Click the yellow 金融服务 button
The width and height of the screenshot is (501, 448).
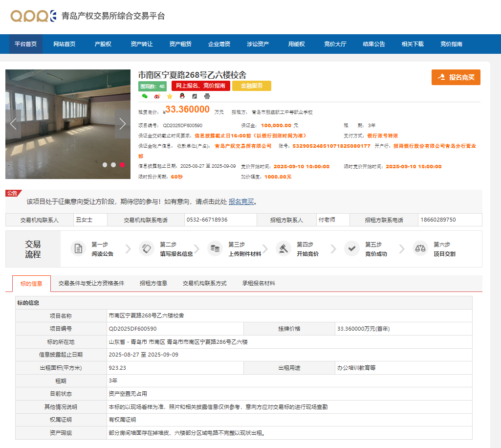252,86
